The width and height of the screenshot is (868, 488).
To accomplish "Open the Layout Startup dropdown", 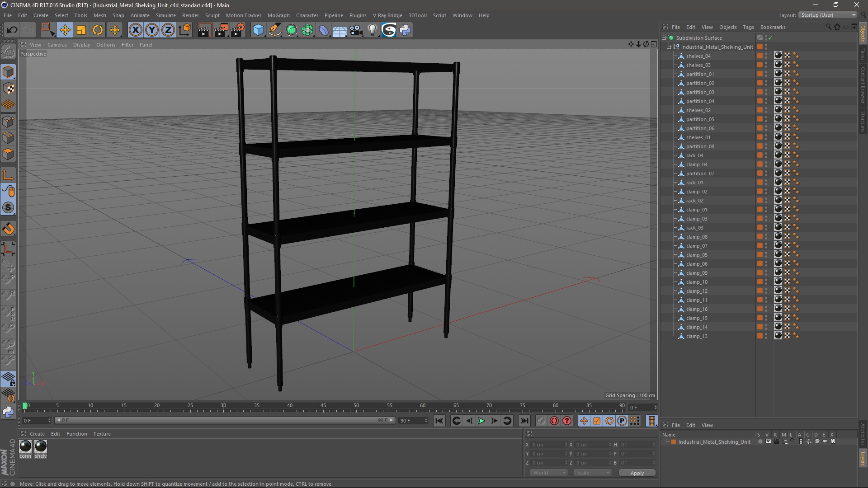I will (x=828, y=15).
